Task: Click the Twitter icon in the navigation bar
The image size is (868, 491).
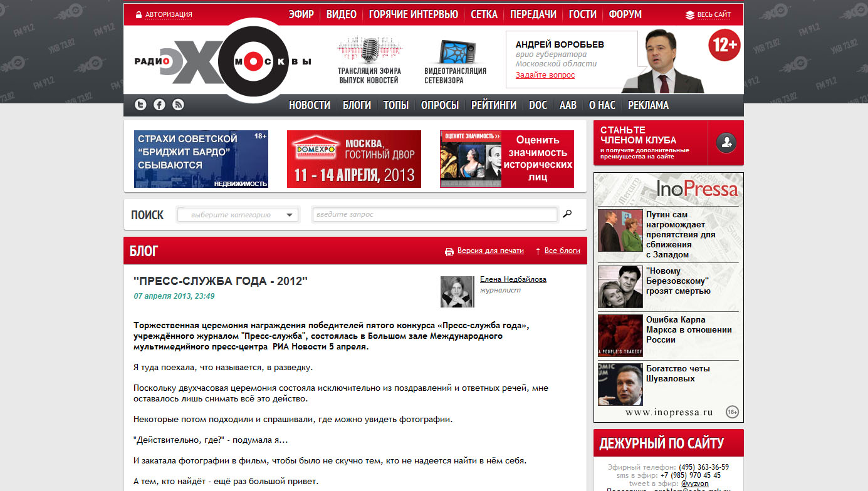Action: (141, 105)
